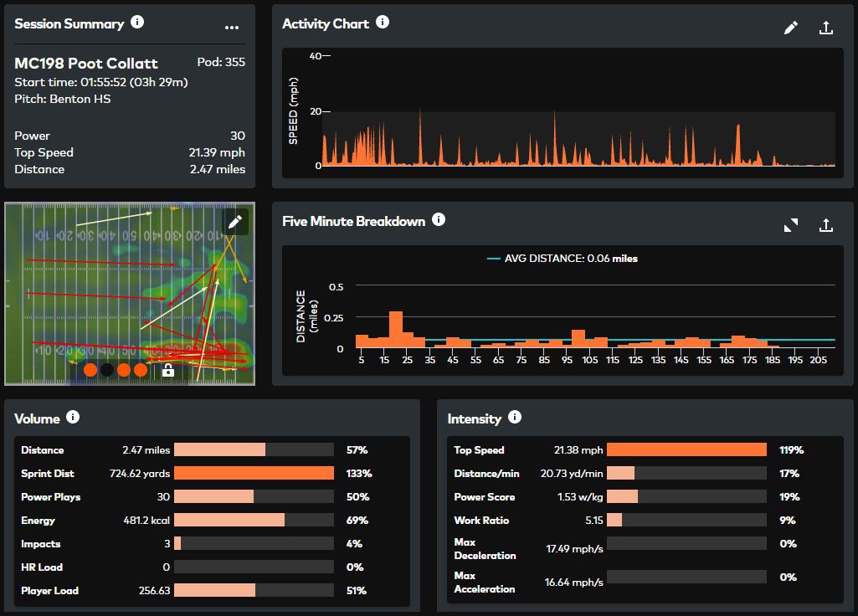This screenshot has height=616, width=858.
Task: Click the 256.63 Player Load value
Action: [154, 590]
